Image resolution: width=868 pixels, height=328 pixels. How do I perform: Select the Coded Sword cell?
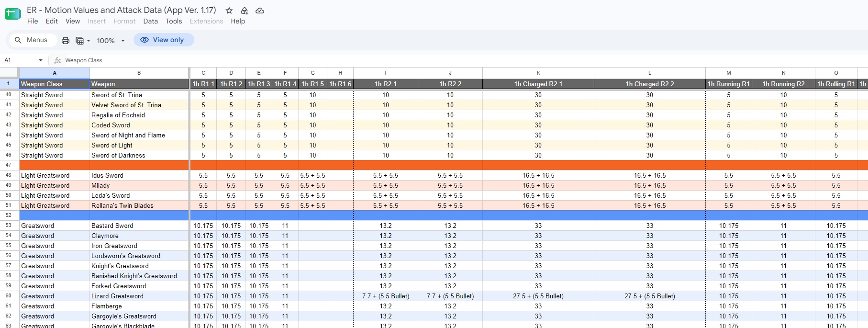click(139, 125)
